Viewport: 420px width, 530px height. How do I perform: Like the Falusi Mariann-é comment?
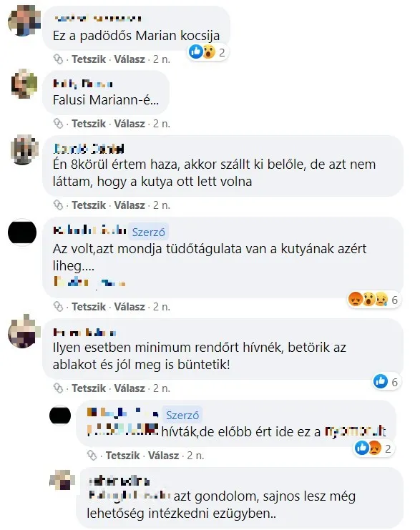[89, 124]
